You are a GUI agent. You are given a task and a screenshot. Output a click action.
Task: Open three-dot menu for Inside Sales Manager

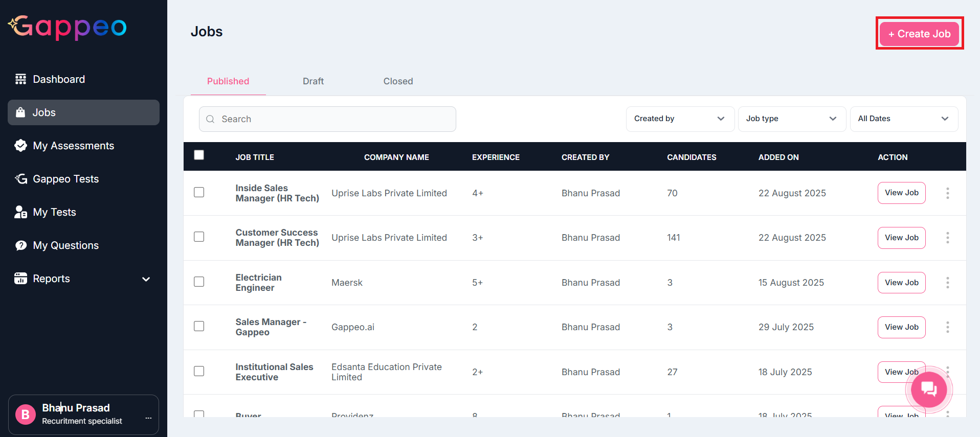(x=947, y=193)
